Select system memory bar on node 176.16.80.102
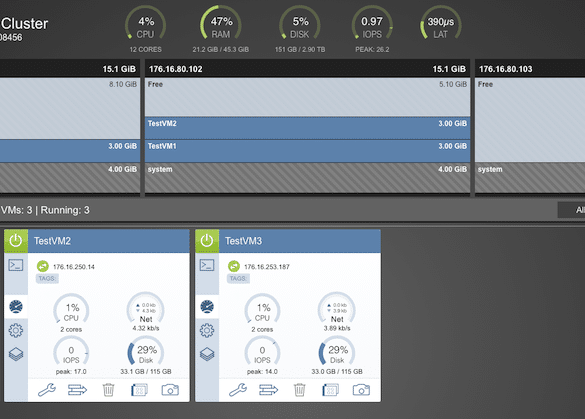 (307, 178)
